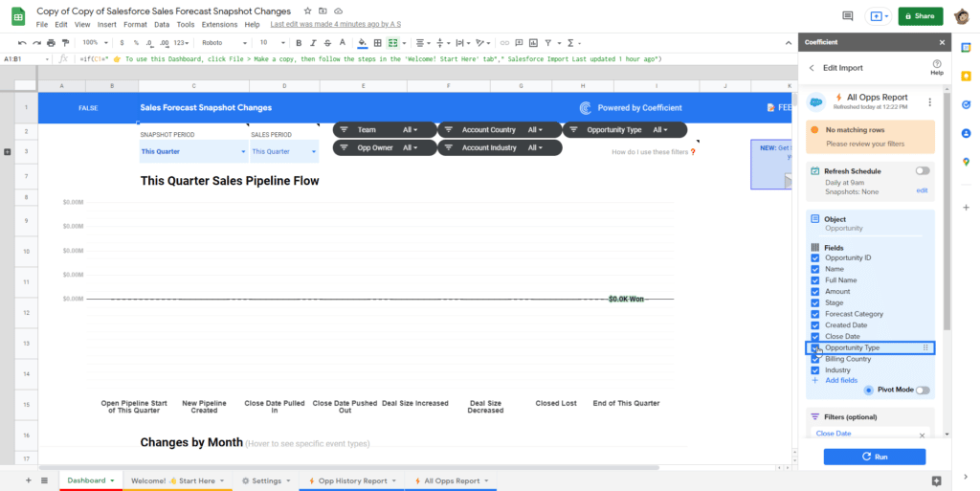Viewport: 980px width, 491px height.
Task: Uncheck the Created Date field
Action: pyautogui.click(x=815, y=325)
